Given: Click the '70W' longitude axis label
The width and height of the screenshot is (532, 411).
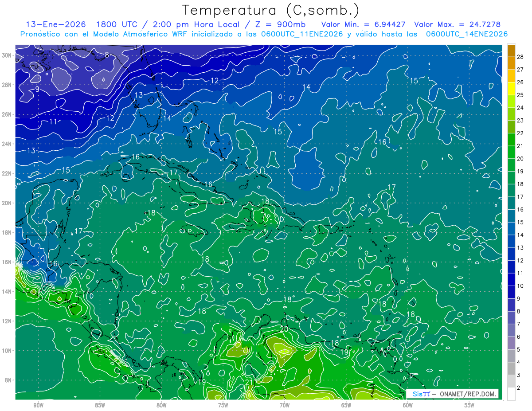Looking at the screenshot, I should [x=285, y=406].
